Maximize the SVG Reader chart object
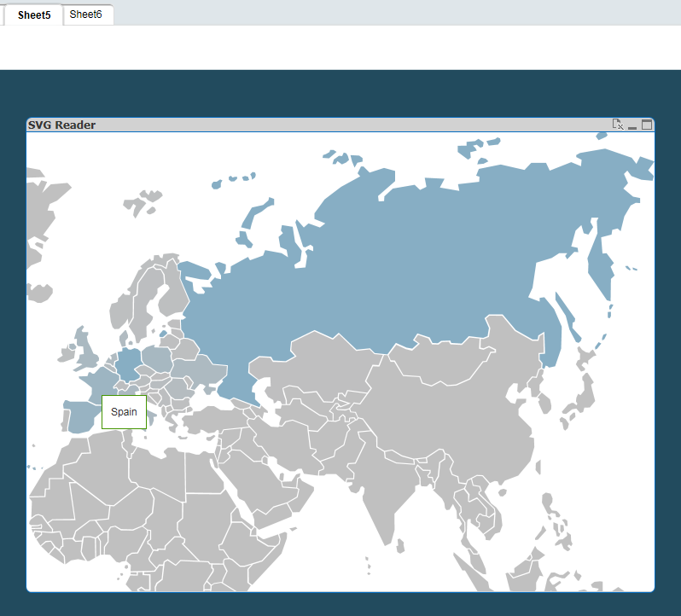This screenshot has width=681, height=616. click(647, 125)
